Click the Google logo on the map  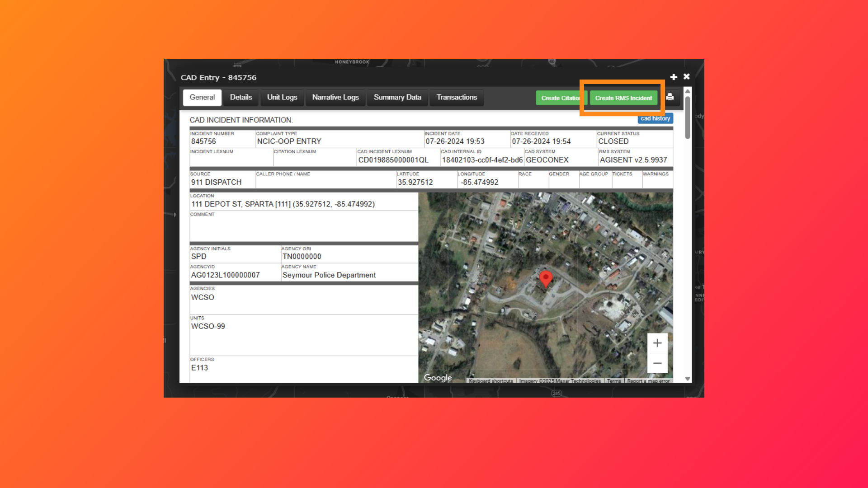pos(438,378)
